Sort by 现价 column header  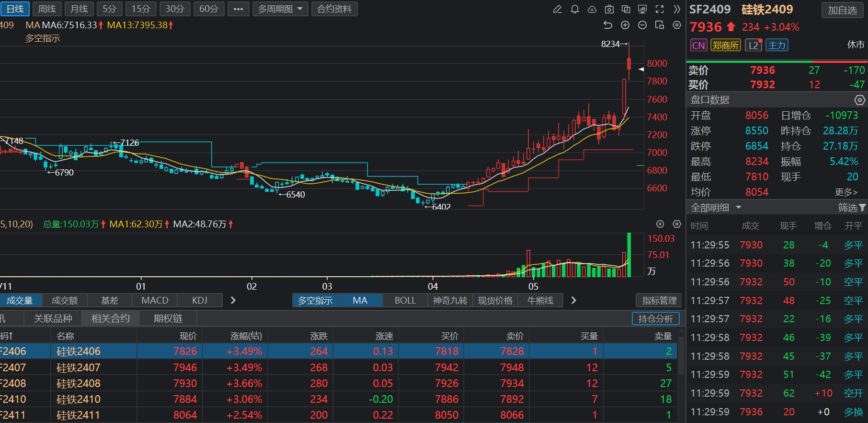coord(188,336)
